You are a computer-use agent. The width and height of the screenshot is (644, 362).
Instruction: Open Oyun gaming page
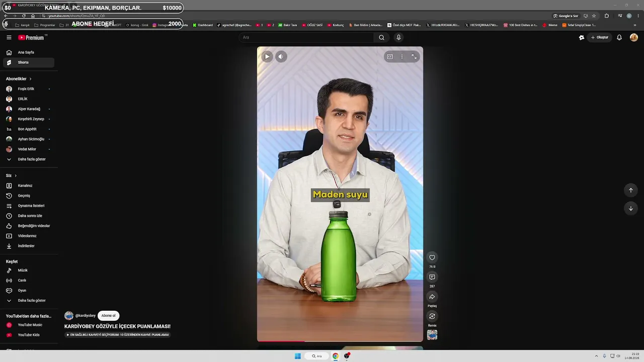[29, 291]
